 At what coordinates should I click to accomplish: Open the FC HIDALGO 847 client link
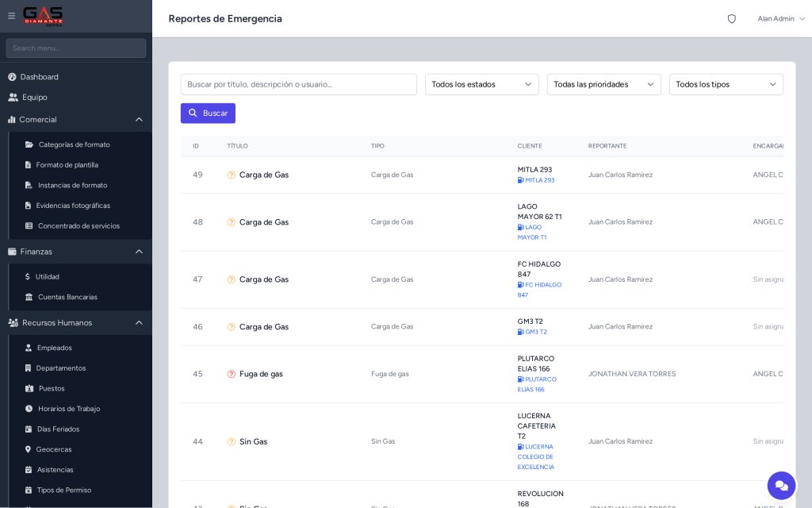coord(539,290)
